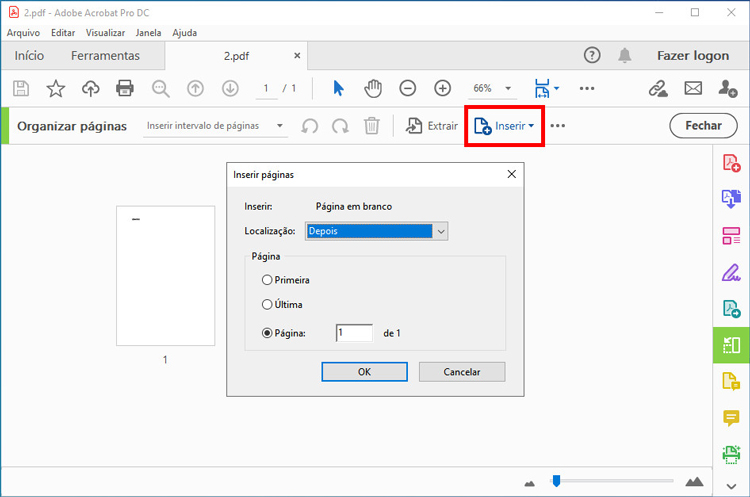Open the Arquivo menu

pyautogui.click(x=23, y=33)
